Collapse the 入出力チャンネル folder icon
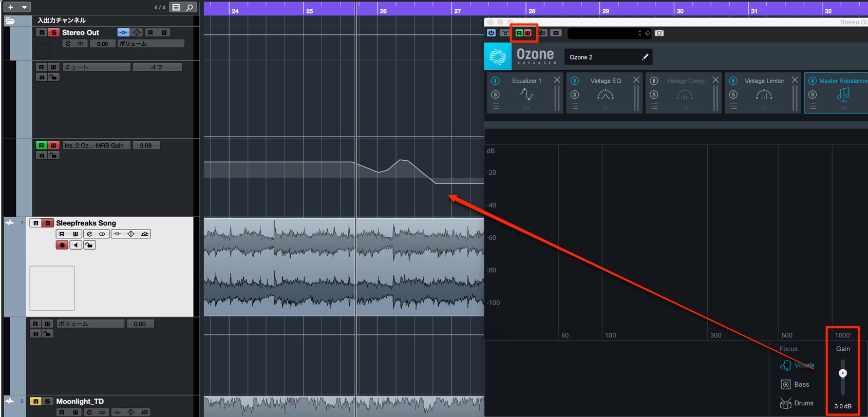The image size is (868, 417). [10, 21]
